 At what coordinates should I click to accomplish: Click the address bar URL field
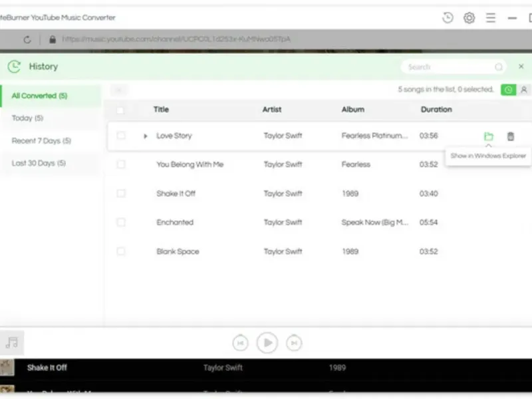[176, 39]
